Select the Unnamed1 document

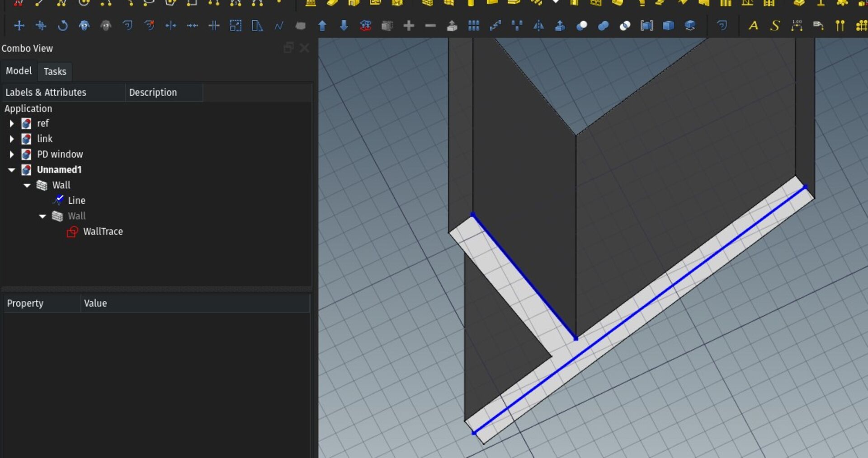(59, 170)
